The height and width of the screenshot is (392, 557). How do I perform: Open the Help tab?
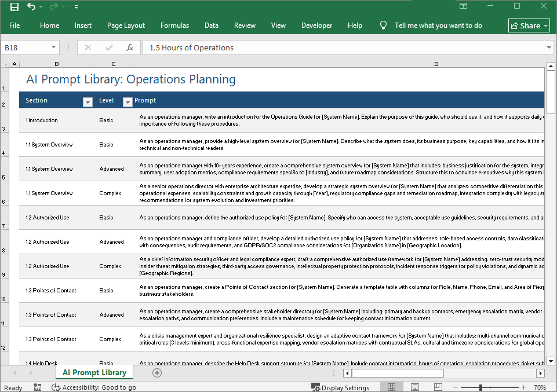click(355, 25)
